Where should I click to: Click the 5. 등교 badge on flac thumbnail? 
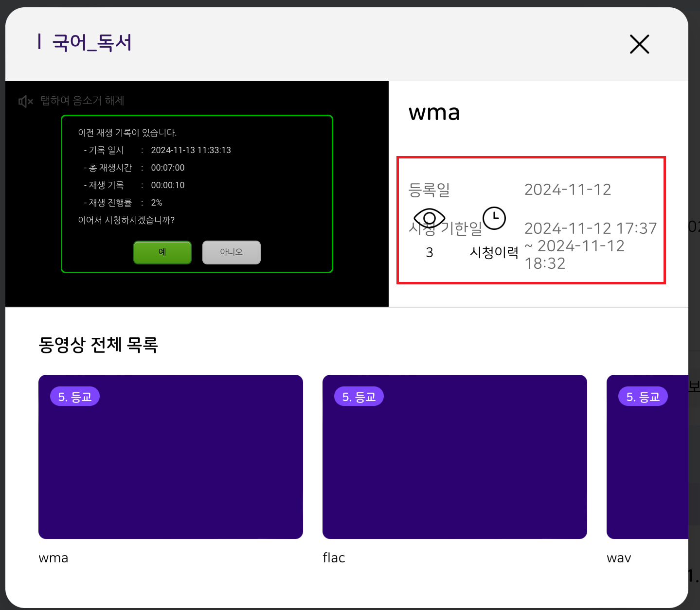(359, 397)
